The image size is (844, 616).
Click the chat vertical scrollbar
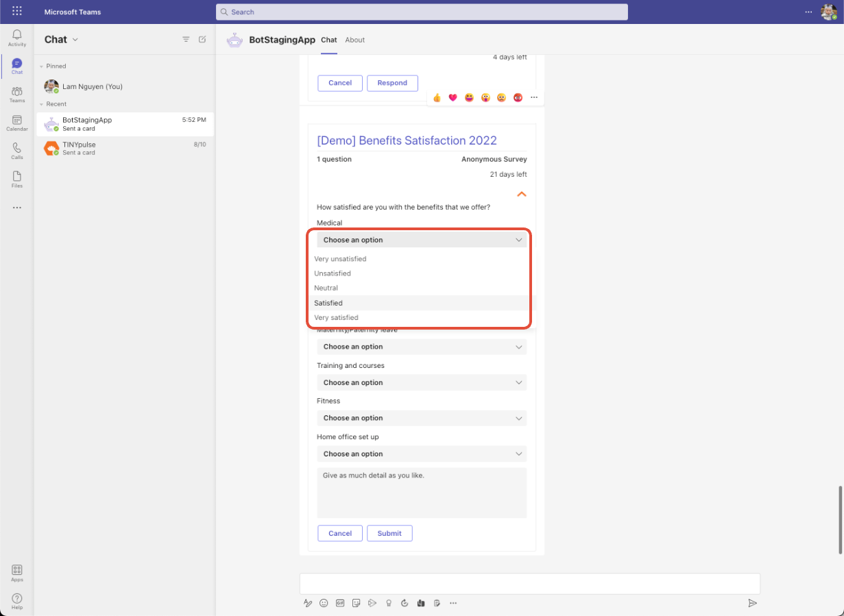(840, 520)
